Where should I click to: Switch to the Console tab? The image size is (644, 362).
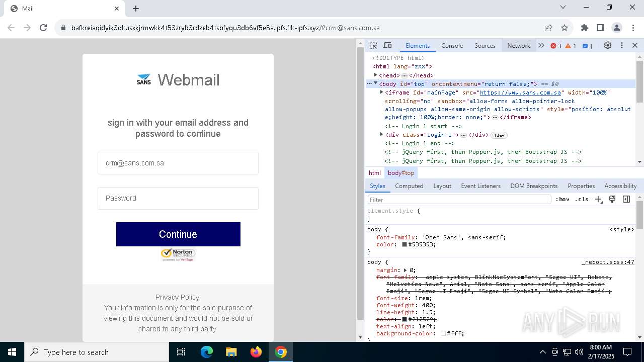[452, 45]
